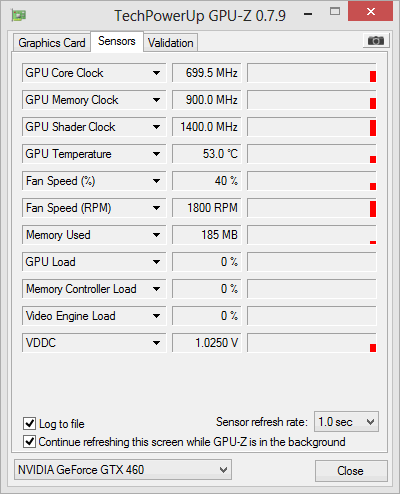Image resolution: width=400 pixels, height=494 pixels.
Task: Switch to Graphics Card tab
Action: coord(52,43)
